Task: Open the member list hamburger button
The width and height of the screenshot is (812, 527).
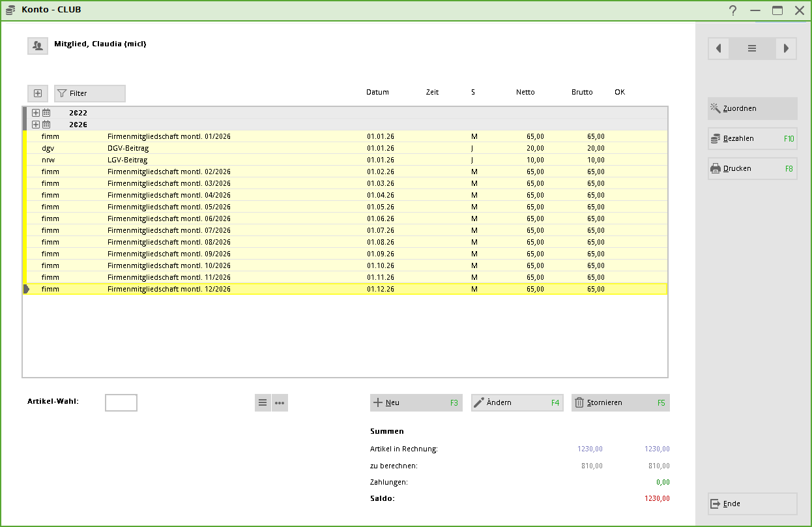Action: coord(752,48)
